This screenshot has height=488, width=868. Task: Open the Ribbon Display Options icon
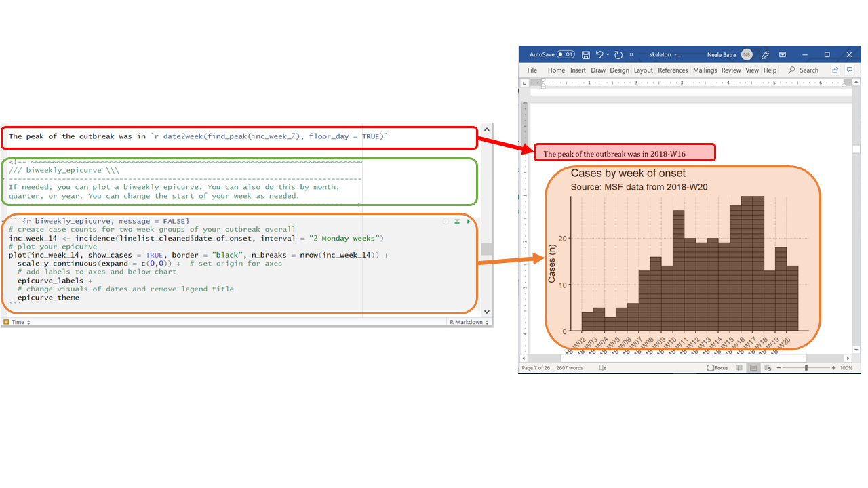tap(782, 54)
